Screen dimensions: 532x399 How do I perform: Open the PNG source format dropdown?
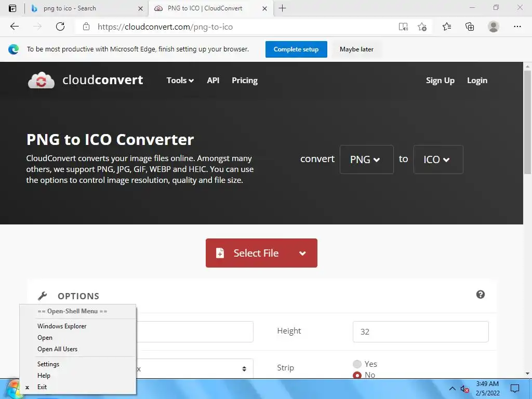point(366,159)
